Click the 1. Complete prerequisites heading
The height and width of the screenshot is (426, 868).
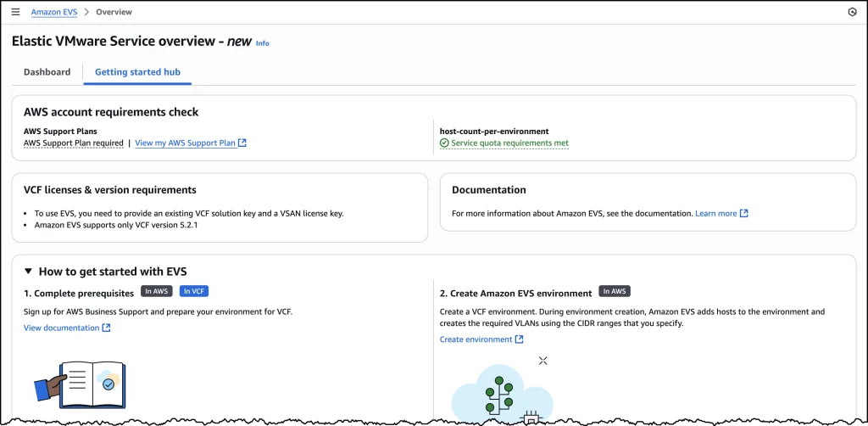(x=79, y=293)
